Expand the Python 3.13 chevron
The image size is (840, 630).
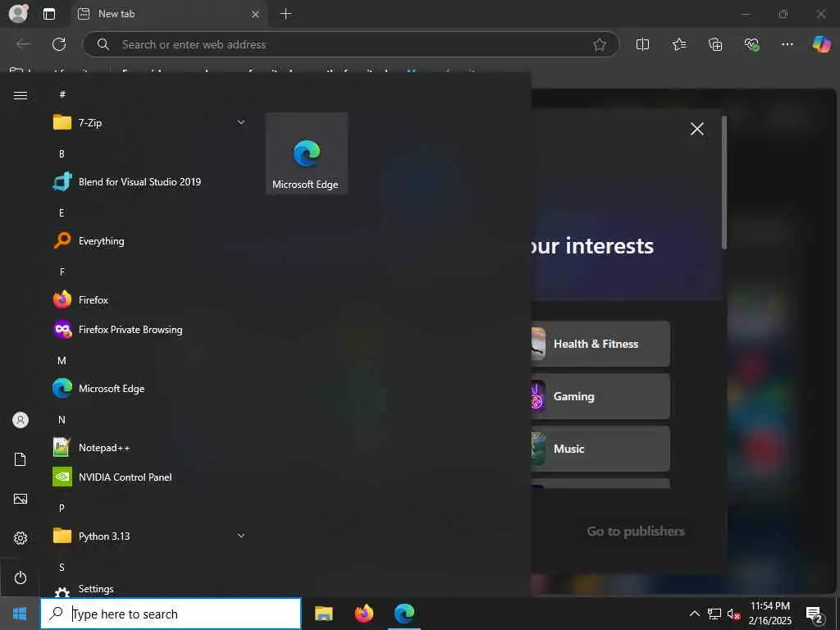click(x=241, y=536)
